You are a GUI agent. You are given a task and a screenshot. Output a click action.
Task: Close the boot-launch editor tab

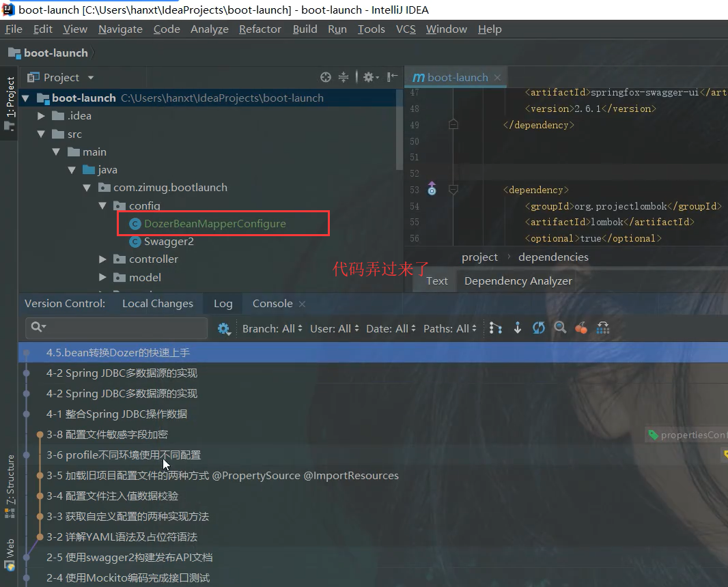coord(497,78)
